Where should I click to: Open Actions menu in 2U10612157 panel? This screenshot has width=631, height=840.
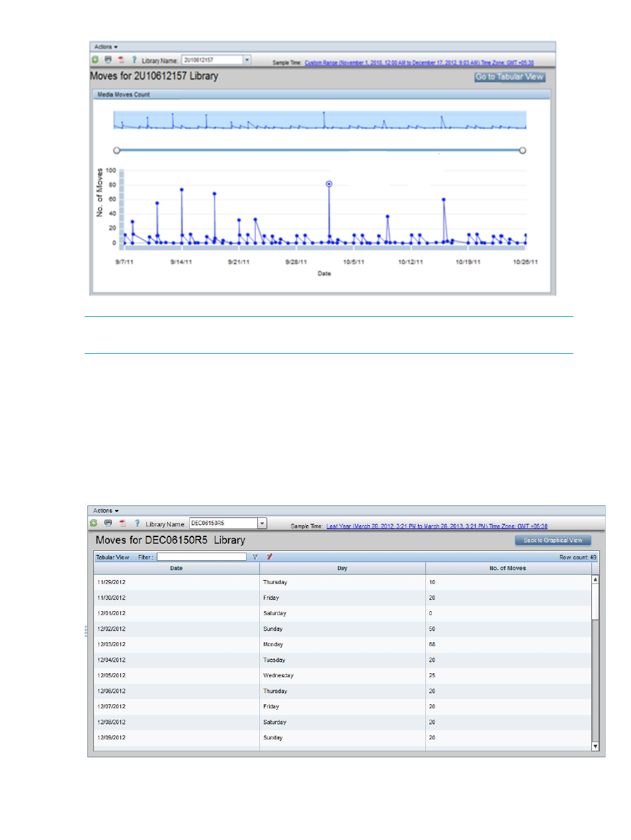coord(106,47)
